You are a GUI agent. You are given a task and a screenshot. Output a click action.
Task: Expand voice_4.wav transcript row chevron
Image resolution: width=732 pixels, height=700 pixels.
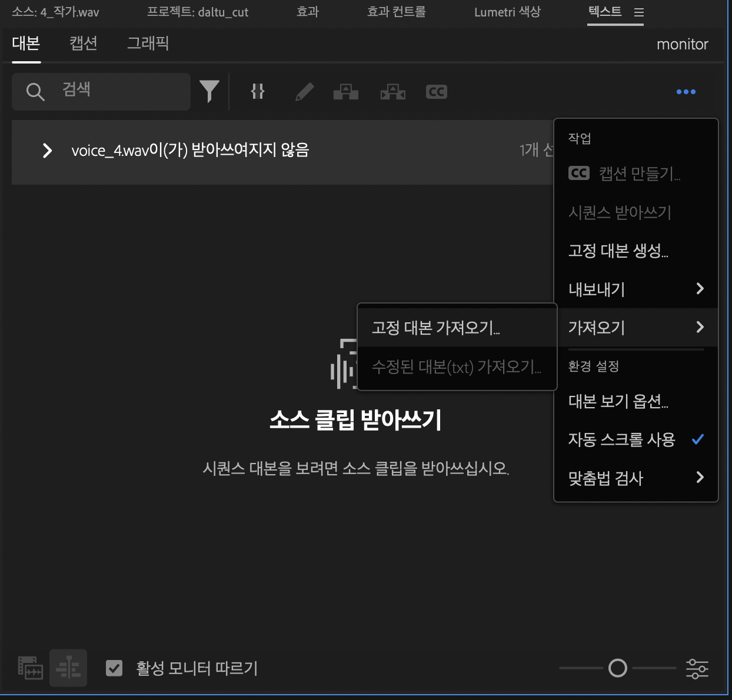click(x=46, y=151)
